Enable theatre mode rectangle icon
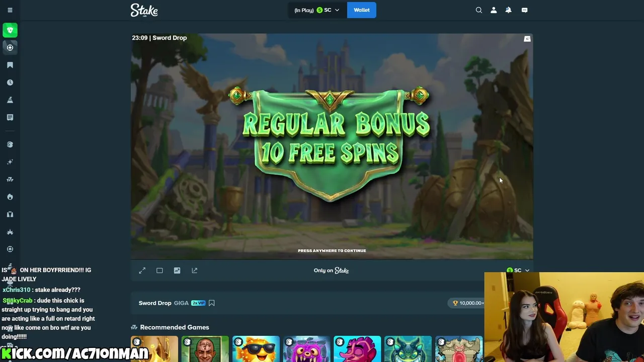The height and width of the screenshot is (362, 644). pos(159,270)
